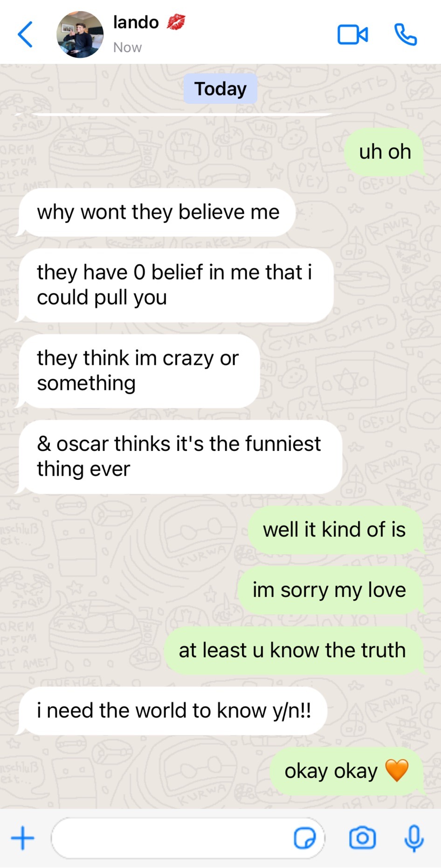Open lando's profile picture

tap(80, 34)
